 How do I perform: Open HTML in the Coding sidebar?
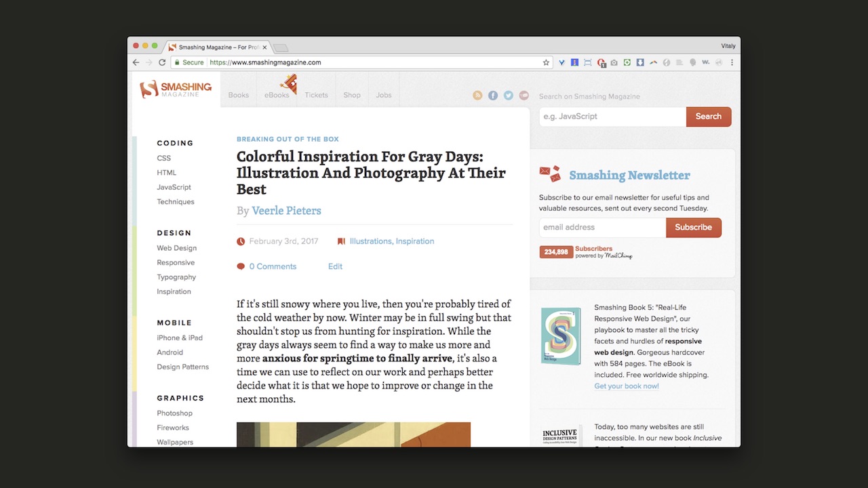tap(167, 173)
